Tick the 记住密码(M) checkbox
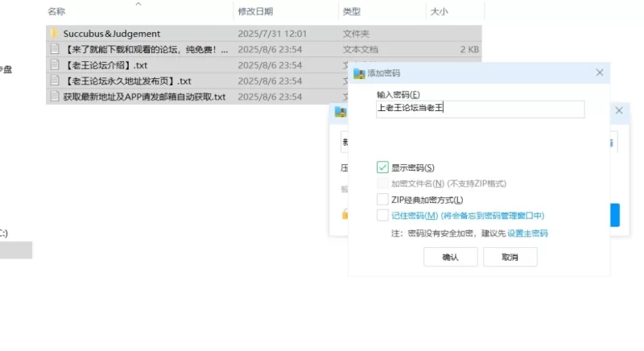The image size is (644, 351). (x=382, y=215)
